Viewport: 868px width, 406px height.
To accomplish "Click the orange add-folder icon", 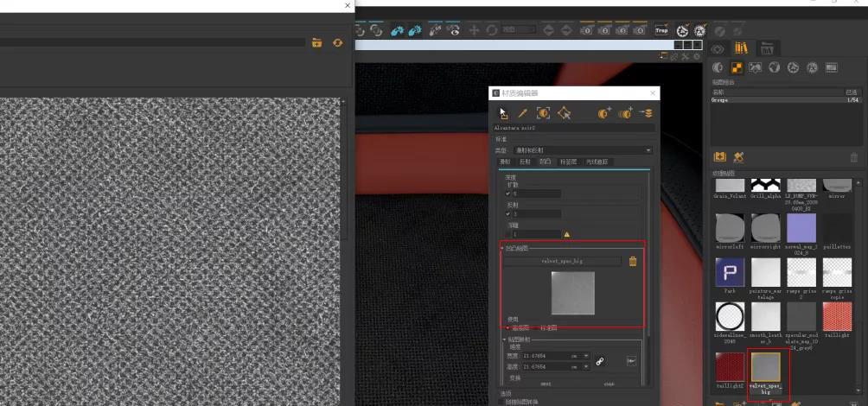I will [317, 42].
